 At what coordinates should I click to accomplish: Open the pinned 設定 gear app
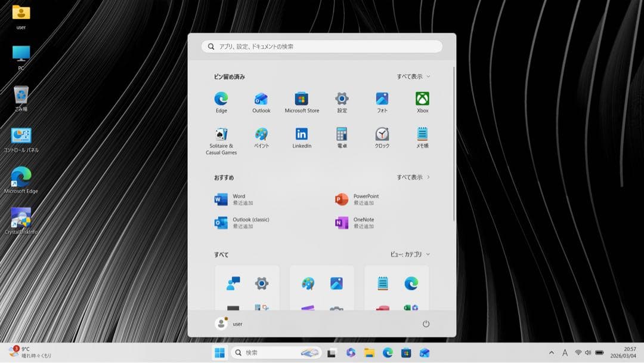[x=342, y=102]
